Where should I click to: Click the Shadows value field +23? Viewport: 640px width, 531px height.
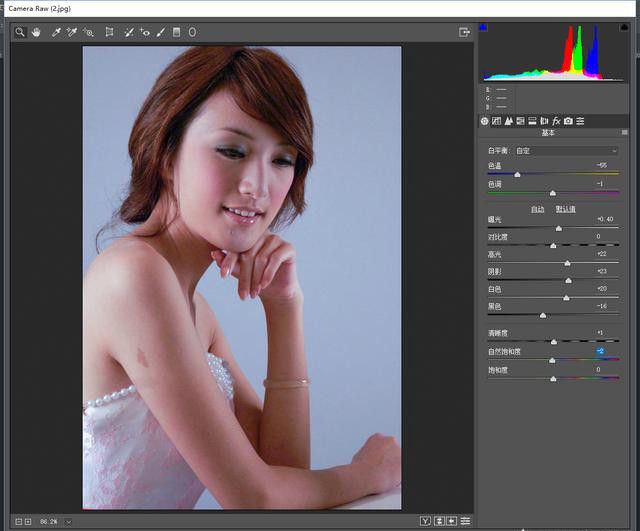point(602,271)
